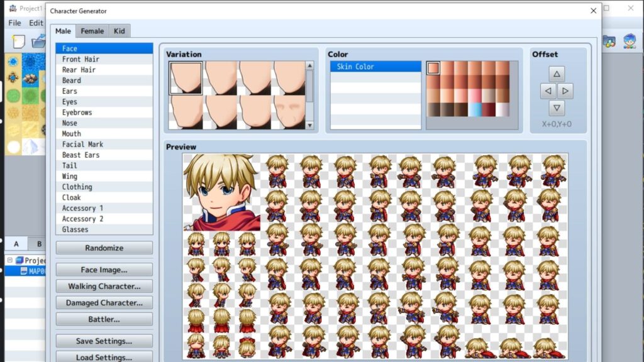644x362 pixels.
Task: Click the offset right arrow button
Action: 565,91
